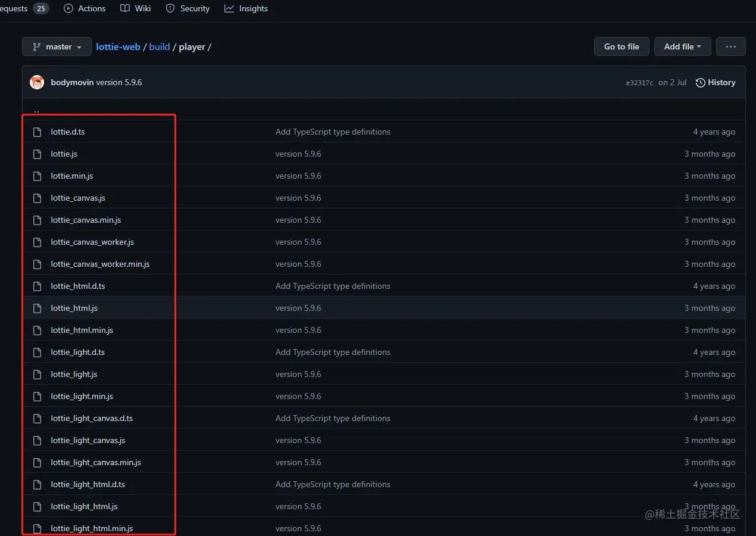Click the version 5.9.6 commit message in header
Viewport: 756px width, 536px height.
(x=119, y=82)
